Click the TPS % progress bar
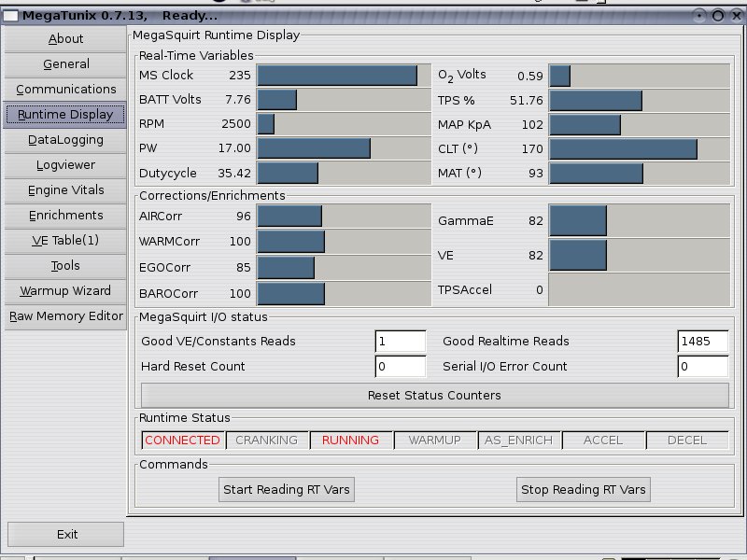The height and width of the screenshot is (560, 747). click(x=640, y=100)
